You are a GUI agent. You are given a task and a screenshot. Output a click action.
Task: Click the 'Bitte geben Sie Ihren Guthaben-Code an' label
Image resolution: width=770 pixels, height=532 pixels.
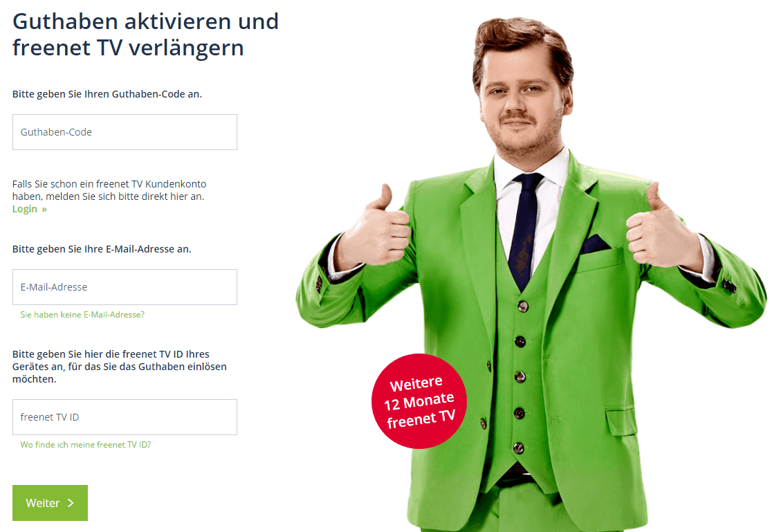coord(107,94)
